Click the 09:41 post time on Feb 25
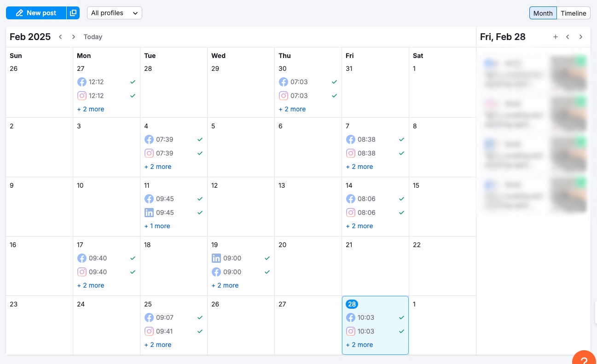 pyautogui.click(x=165, y=331)
